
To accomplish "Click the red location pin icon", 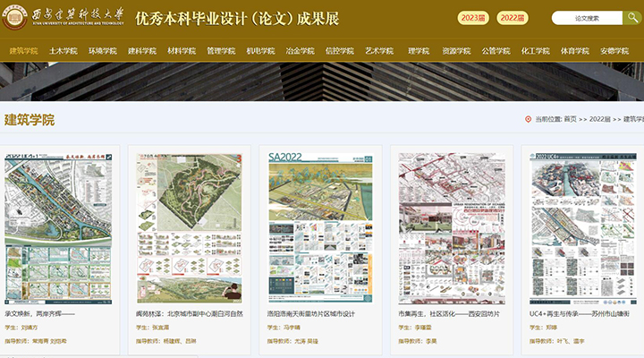I will point(528,119).
